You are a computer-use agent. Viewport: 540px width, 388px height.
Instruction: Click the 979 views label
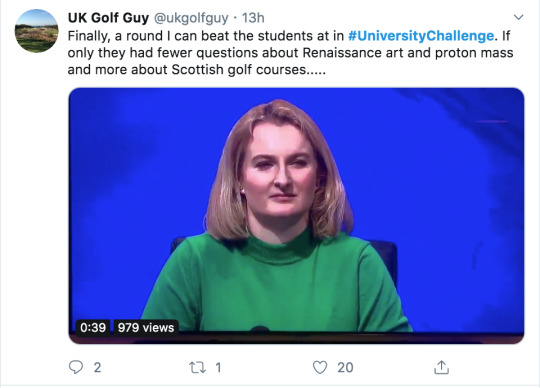(x=146, y=327)
